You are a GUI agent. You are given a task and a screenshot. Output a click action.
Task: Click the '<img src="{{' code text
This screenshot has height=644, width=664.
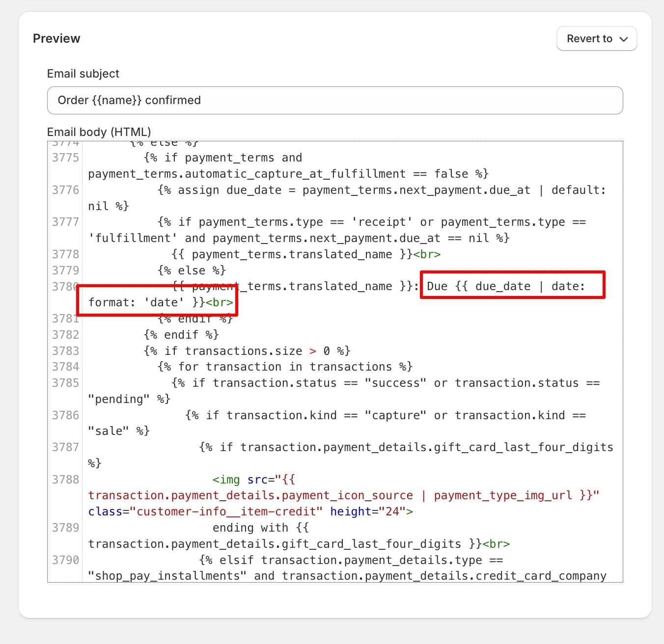click(x=254, y=480)
